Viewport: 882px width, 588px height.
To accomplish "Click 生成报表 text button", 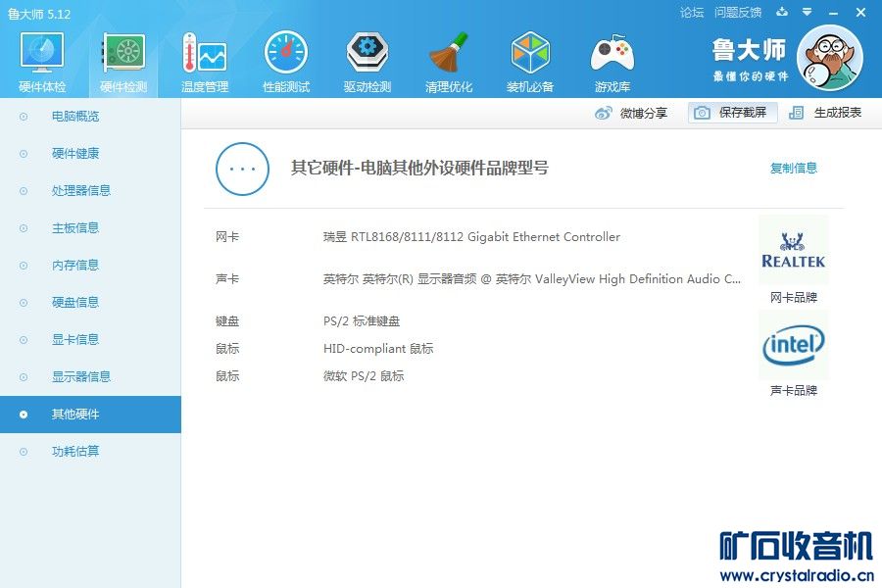I will tap(838, 113).
